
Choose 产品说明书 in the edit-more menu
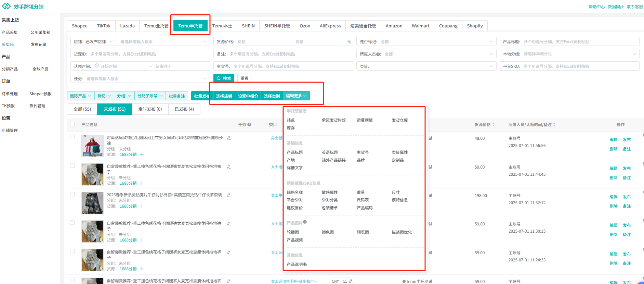[x=297, y=264]
